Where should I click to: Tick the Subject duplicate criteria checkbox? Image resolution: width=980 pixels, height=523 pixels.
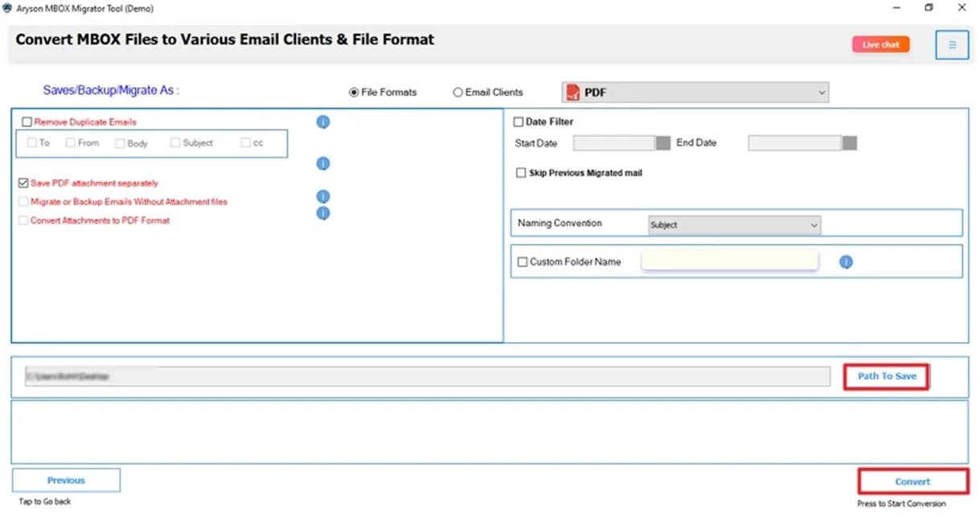tap(175, 143)
